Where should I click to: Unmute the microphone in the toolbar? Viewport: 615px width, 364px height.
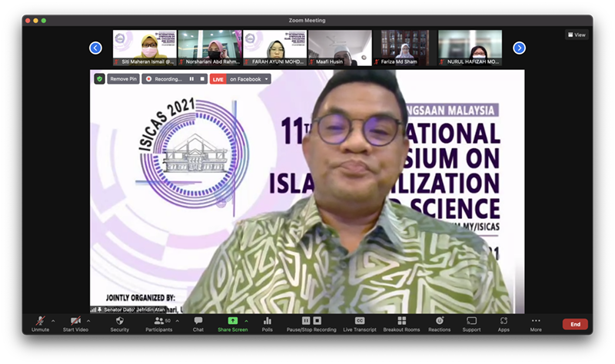[40, 322]
